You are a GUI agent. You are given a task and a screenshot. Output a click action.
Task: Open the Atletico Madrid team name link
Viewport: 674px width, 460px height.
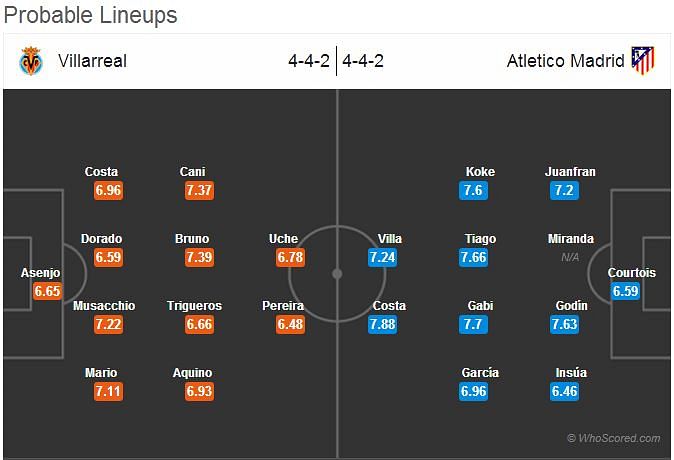[x=565, y=61]
